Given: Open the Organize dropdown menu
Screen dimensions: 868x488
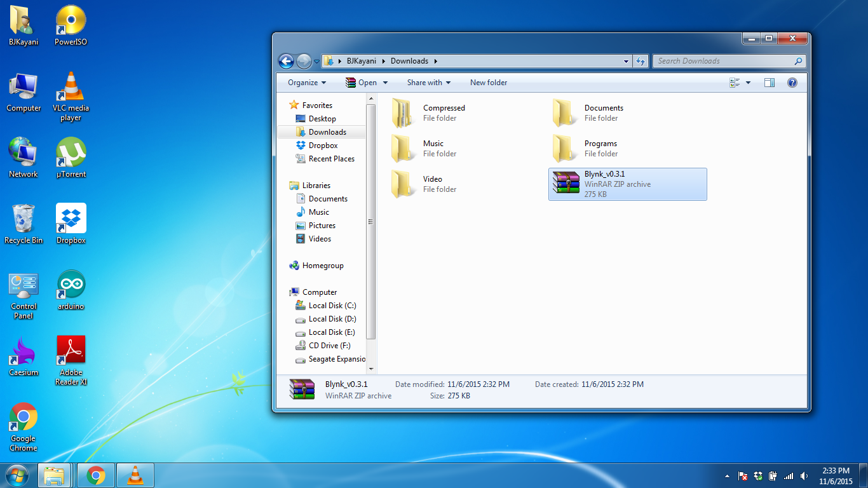Looking at the screenshot, I should pyautogui.click(x=307, y=83).
